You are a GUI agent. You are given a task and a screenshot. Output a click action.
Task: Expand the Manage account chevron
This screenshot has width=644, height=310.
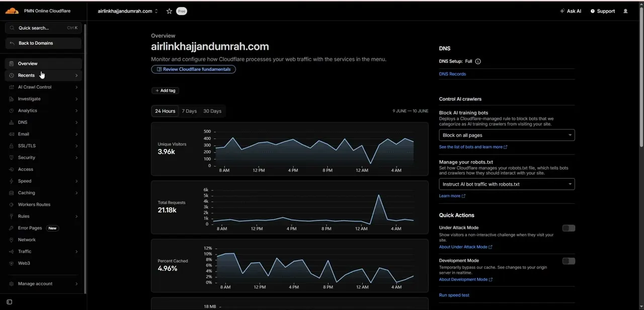point(76,284)
